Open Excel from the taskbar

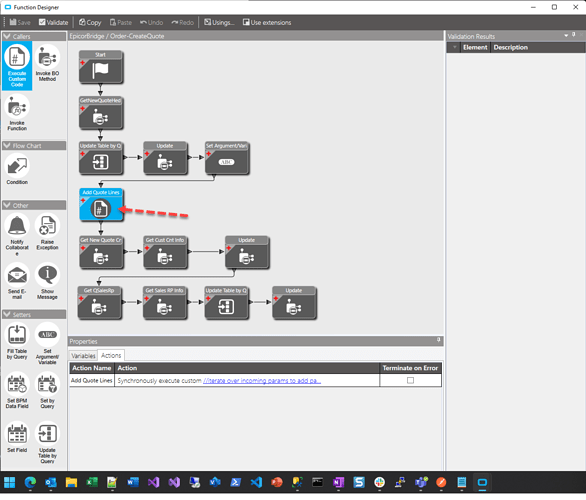[92, 482]
